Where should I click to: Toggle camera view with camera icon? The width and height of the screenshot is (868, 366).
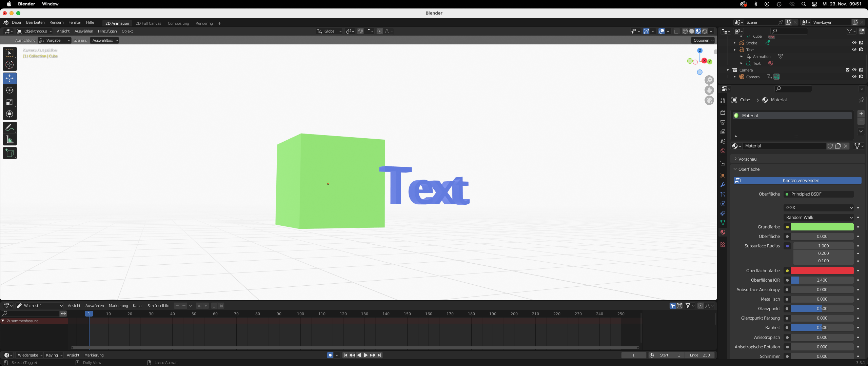[709, 100]
